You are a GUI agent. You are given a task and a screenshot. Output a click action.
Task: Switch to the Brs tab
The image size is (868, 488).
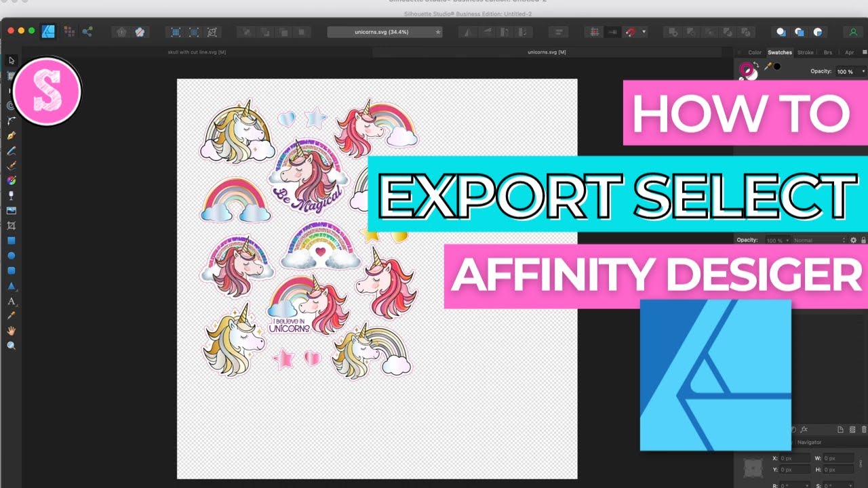(828, 52)
